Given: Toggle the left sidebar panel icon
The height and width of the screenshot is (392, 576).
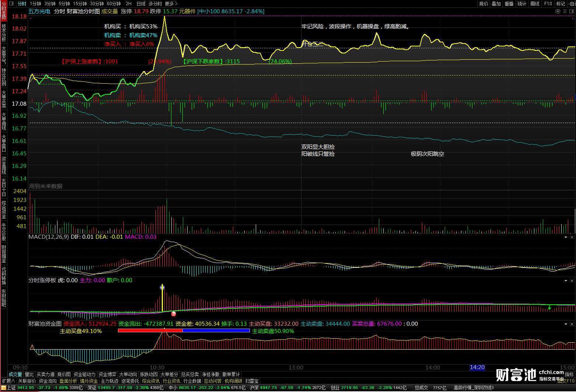Looking at the screenshot, I should (x=11, y=4).
